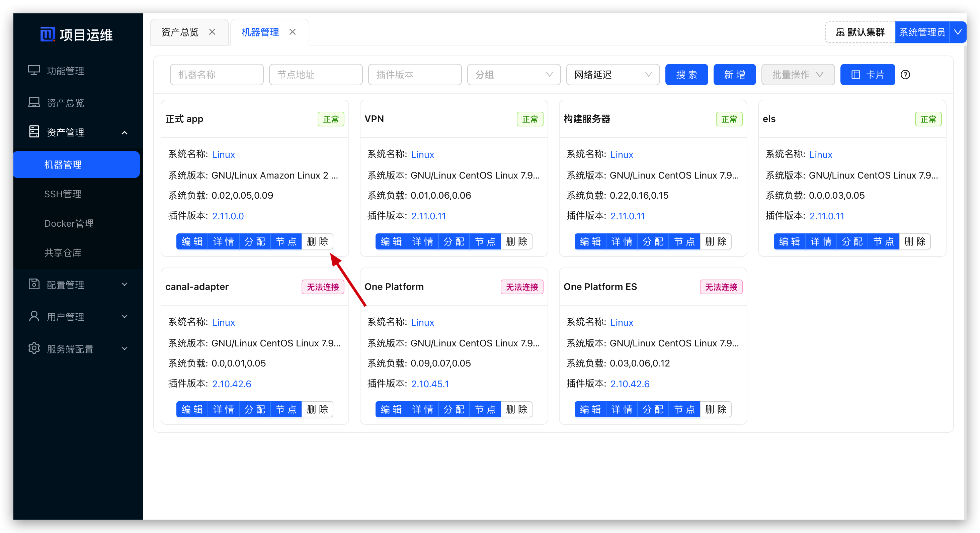Open plugin version 2.10.45.1 link
This screenshot has height=533, width=980.
point(430,384)
